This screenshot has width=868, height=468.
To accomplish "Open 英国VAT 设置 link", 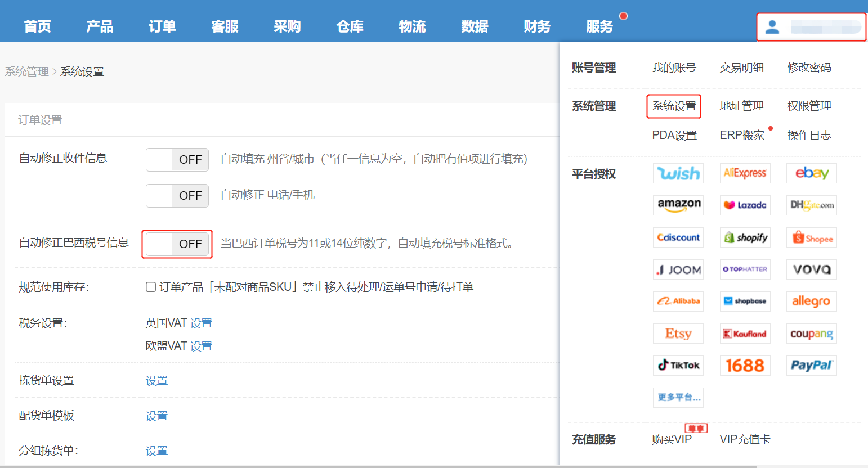I will [x=201, y=323].
